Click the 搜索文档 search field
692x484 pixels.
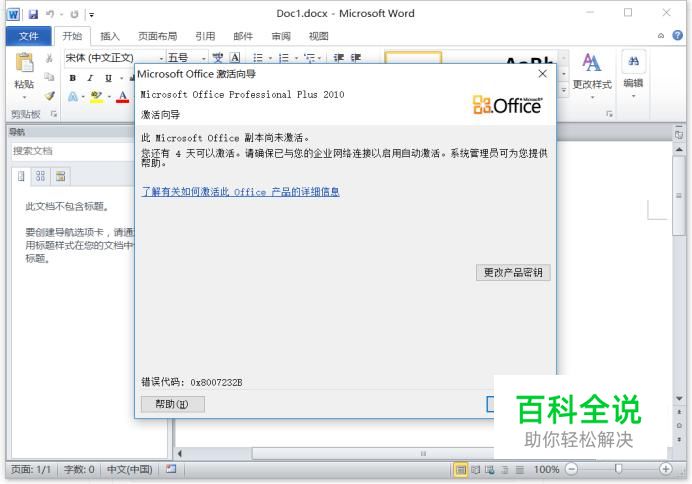coord(73,151)
